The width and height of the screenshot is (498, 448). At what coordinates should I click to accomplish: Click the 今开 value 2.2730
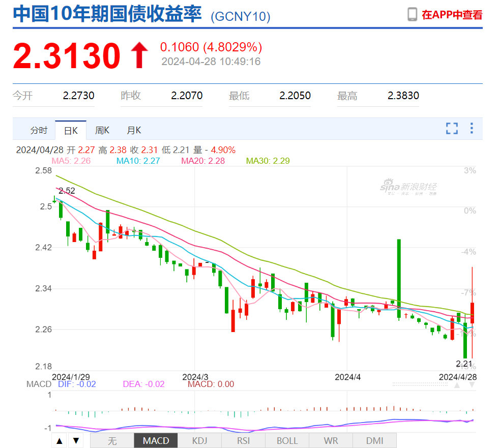pyautogui.click(x=78, y=96)
